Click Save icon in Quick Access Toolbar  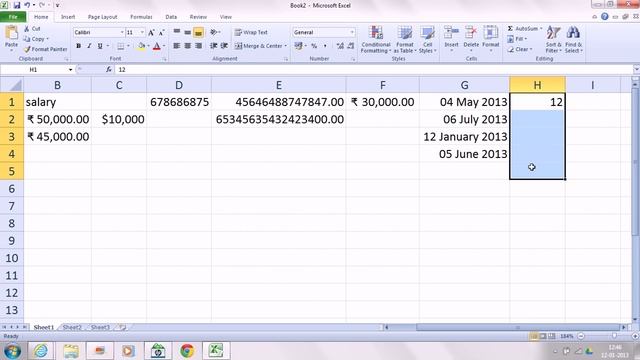(x=17, y=5)
